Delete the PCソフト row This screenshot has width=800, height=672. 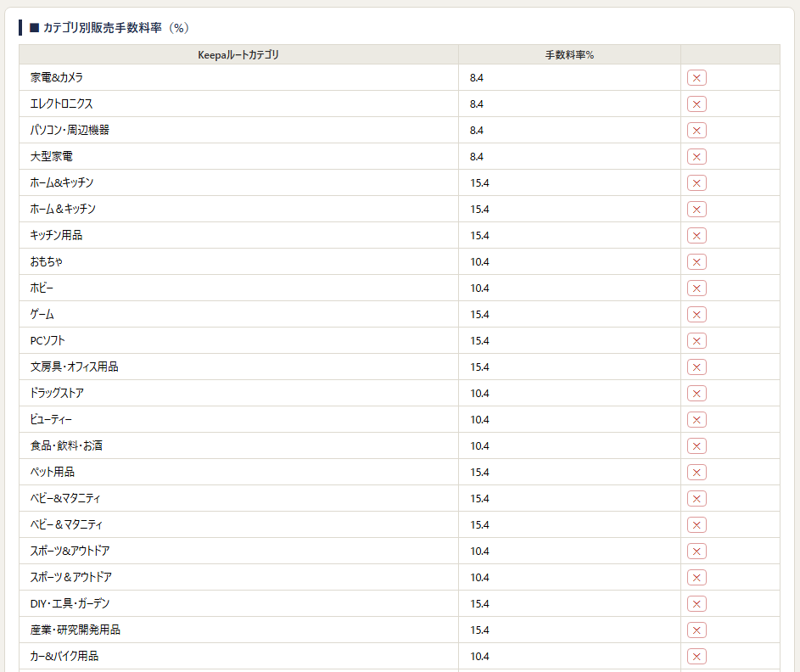[697, 341]
